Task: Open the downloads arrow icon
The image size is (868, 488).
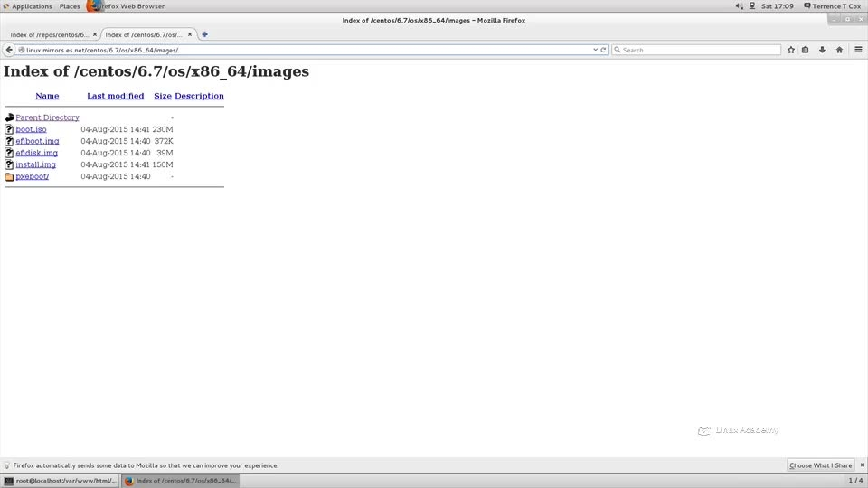Action: point(822,50)
